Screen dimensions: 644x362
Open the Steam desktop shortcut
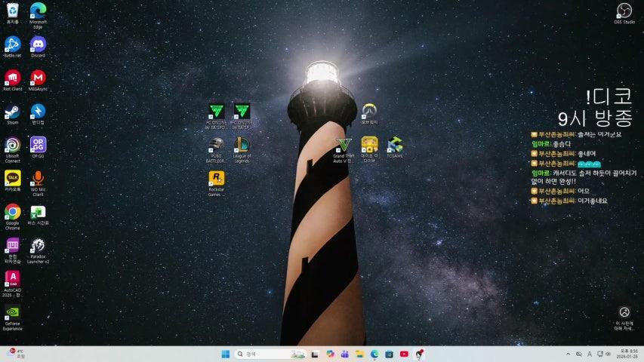point(12,112)
